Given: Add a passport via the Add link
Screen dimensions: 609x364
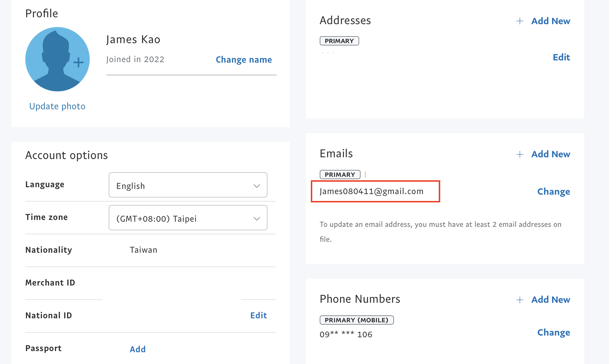Looking at the screenshot, I should [138, 349].
